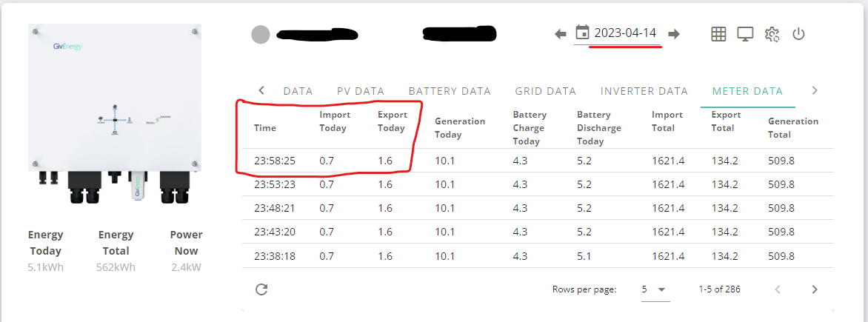Screen dimensions: 868x322
Task: Open the INVERTER DATA tab
Action: [644, 91]
